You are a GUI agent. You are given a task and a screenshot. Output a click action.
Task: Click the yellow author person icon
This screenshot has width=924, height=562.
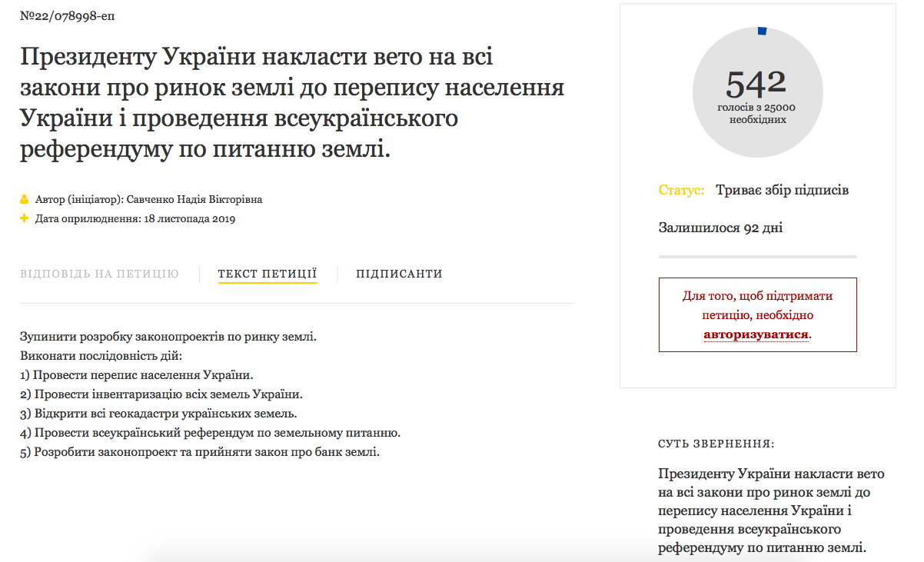click(25, 200)
